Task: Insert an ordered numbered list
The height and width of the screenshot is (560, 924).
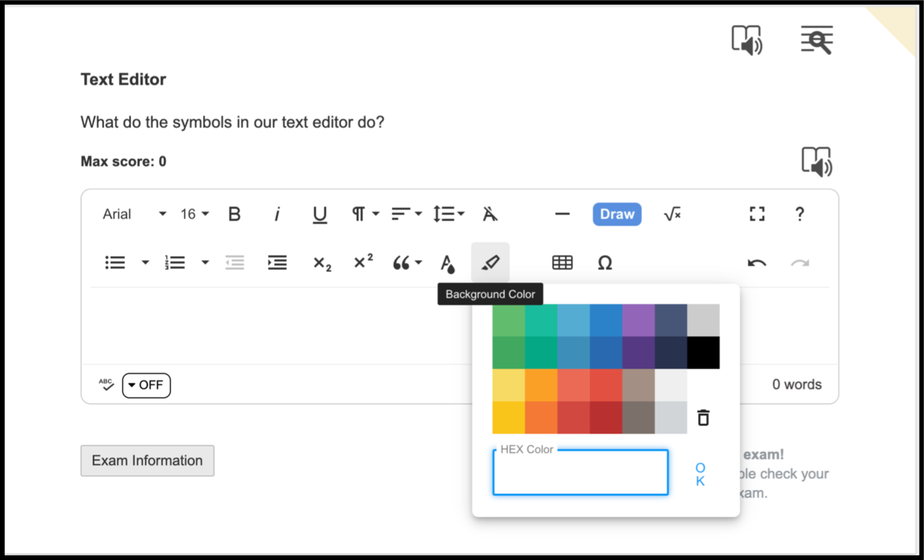Action: coord(175,263)
